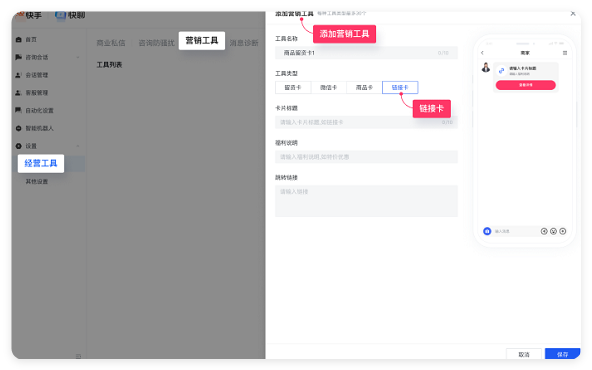Switch to the 咨询防骚扰 tab
The height and width of the screenshot is (370, 592).
coord(157,43)
